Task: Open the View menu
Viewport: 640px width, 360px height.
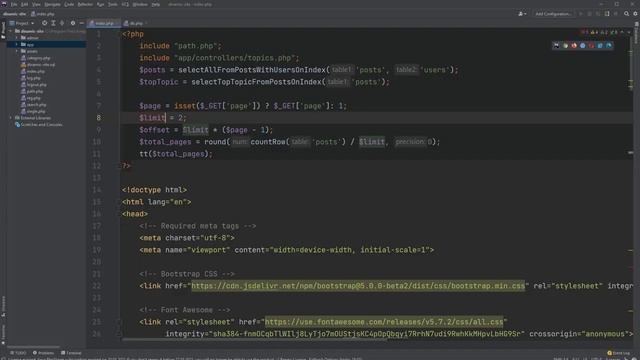Action: [36, 4]
